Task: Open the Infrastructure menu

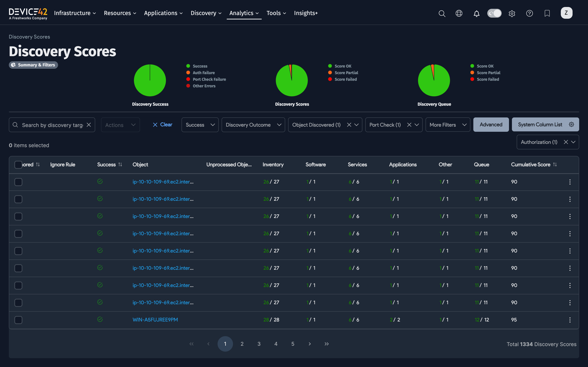Action: click(x=75, y=13)
